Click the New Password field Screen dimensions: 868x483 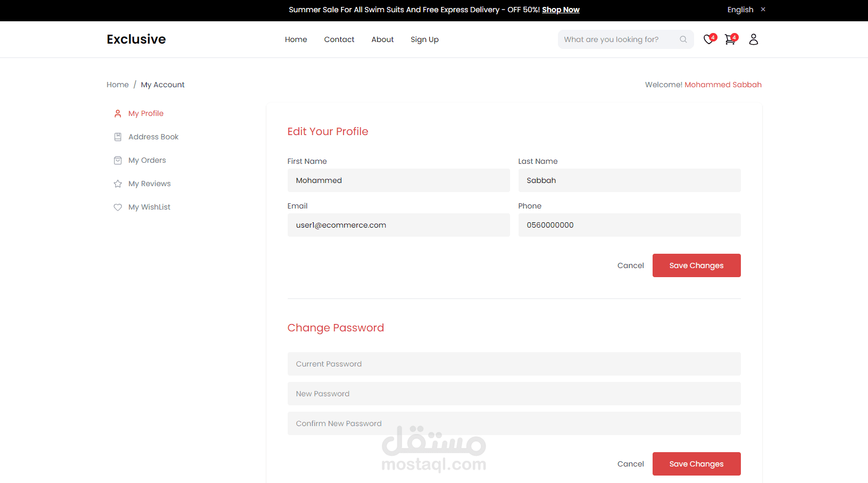pyautogui.click(x=514, y=394)
